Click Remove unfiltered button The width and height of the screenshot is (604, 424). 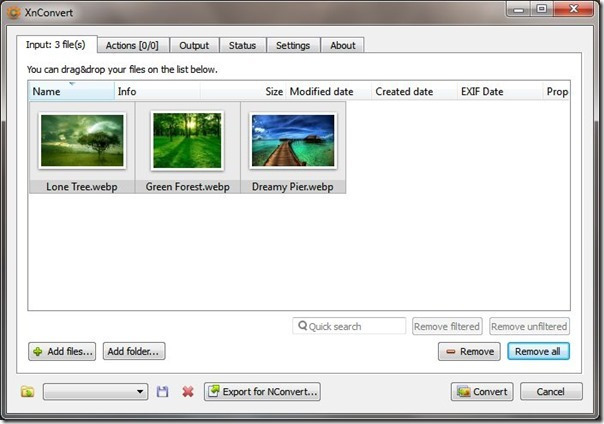click(x=529, y=326)
